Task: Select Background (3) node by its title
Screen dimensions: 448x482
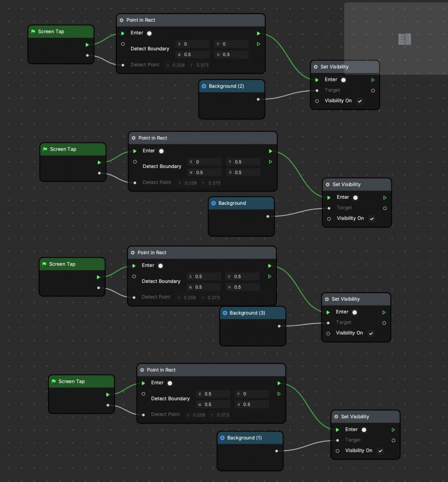Action: click(x=247, y=313)
